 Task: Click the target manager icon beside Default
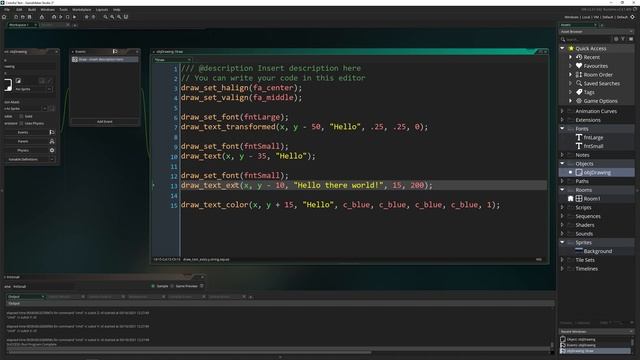pos(633,17)
